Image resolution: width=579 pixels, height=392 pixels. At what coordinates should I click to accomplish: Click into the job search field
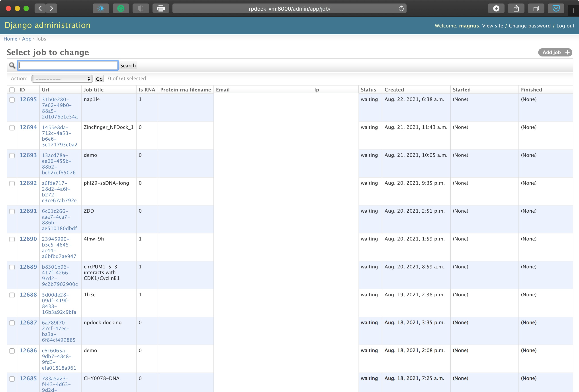pyautogui.click(x=68, y=65)
